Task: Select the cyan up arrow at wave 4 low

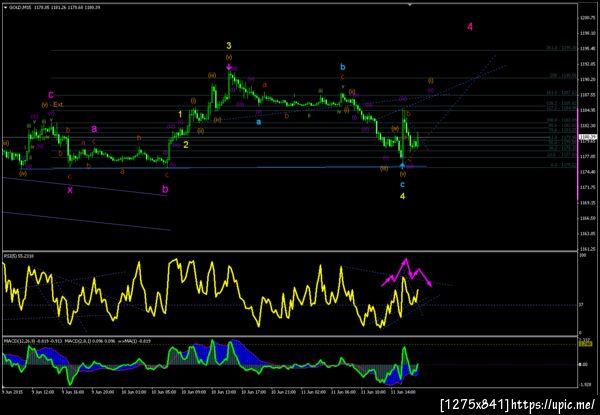Action: coord(403,165)
